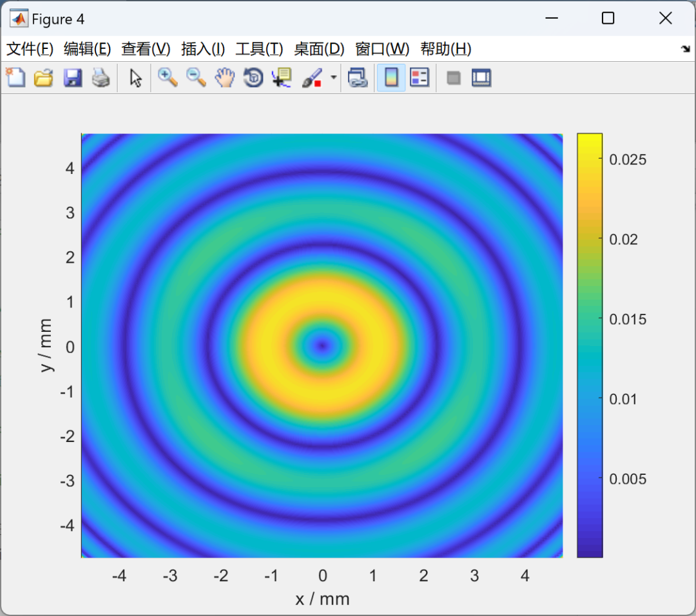Select the 'x / mm' axis label
Screen dimensions: 696x616
click(323, 599)
